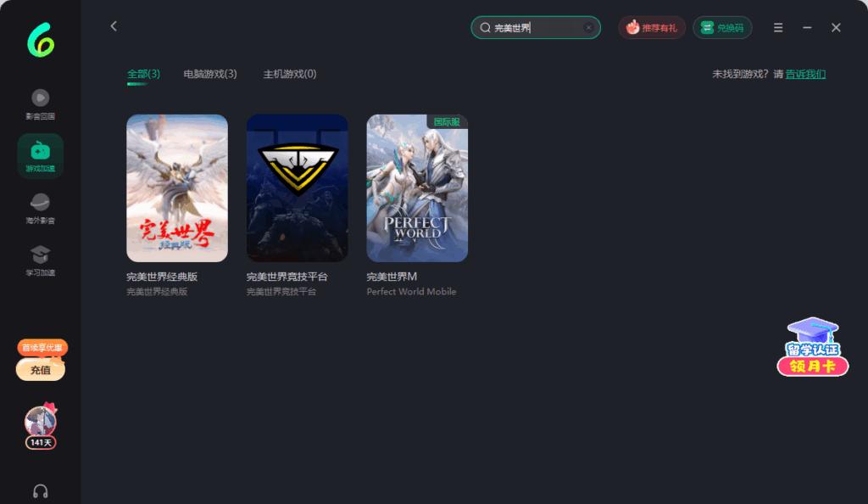Click the 完美世界经典版 title text
The height and width of the screenshot is (504, 868).
(x=162, y=277)
